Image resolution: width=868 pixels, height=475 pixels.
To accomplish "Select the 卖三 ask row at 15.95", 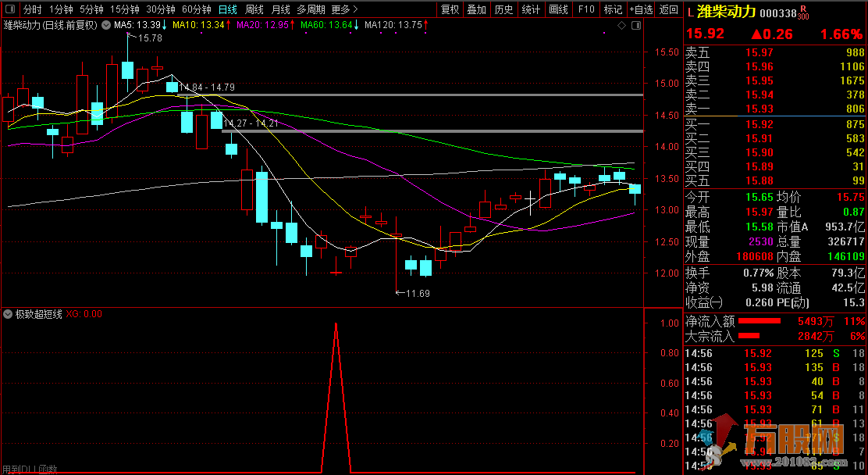I will [775, 81].
